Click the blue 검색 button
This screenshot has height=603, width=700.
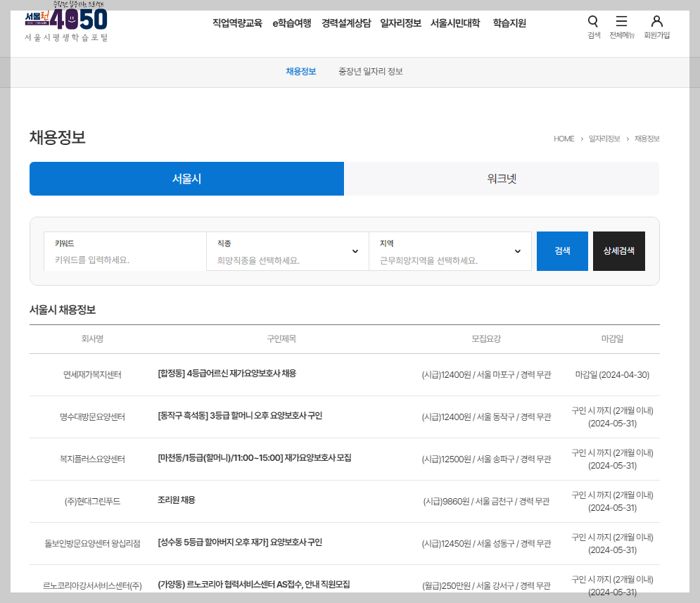562,251
